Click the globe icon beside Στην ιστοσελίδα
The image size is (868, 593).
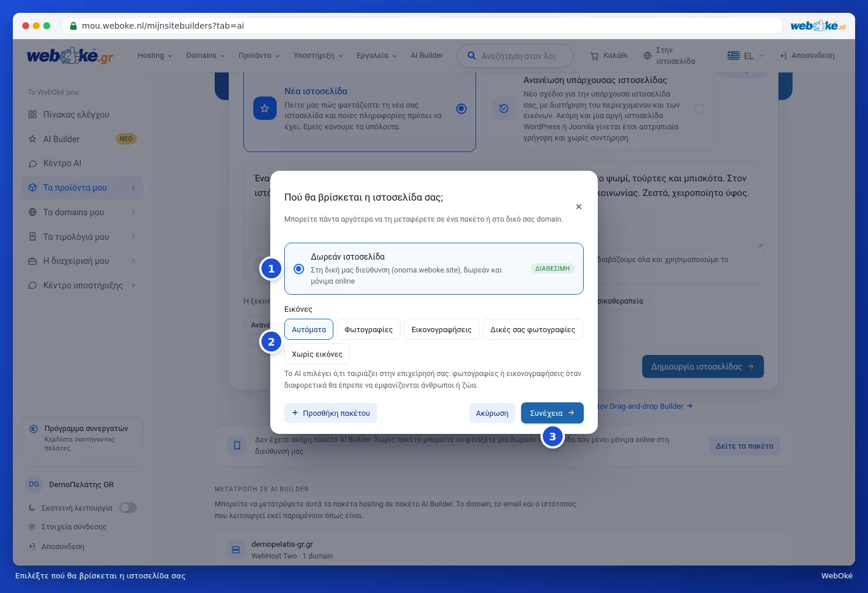click(647, 56)
